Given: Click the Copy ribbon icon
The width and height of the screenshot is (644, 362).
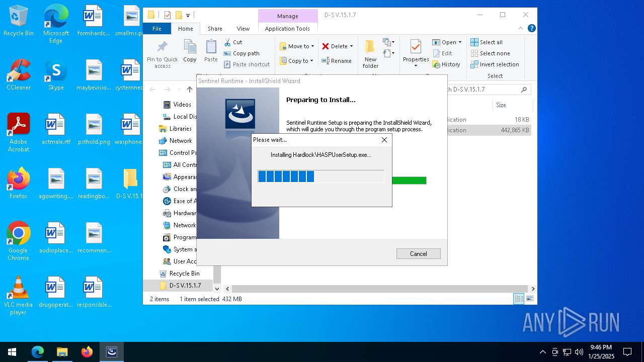Looking at the screenshot, I should (190, 47).
